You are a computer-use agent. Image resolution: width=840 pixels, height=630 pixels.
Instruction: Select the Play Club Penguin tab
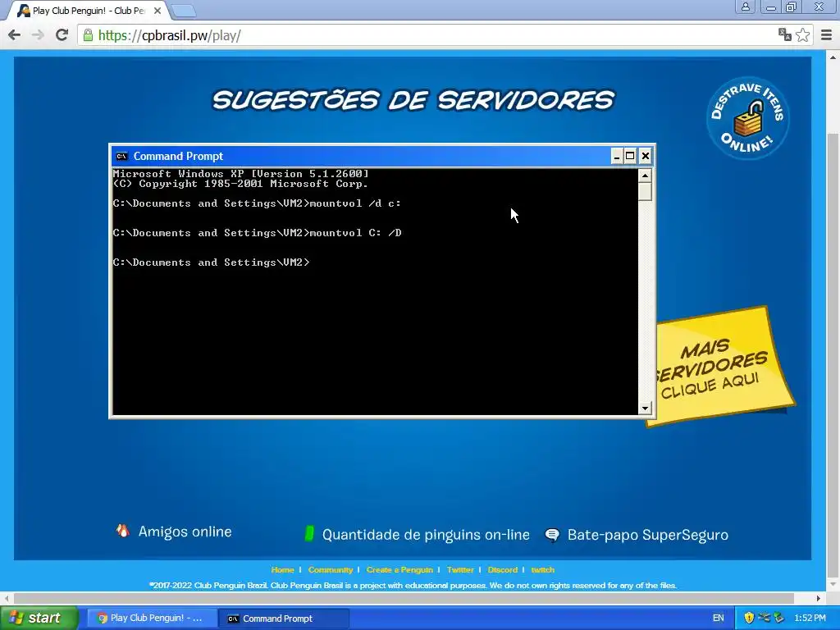pyautogui.click(x=89, y=11)
